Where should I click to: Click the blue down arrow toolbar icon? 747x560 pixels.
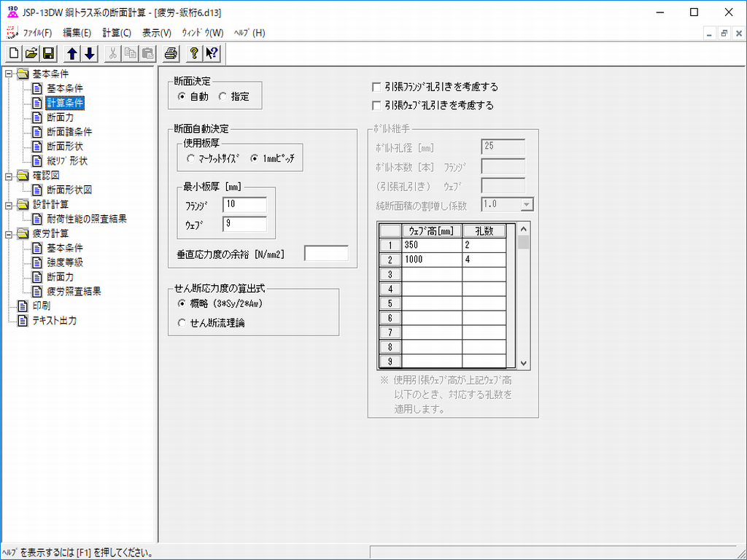pos(89,53)
